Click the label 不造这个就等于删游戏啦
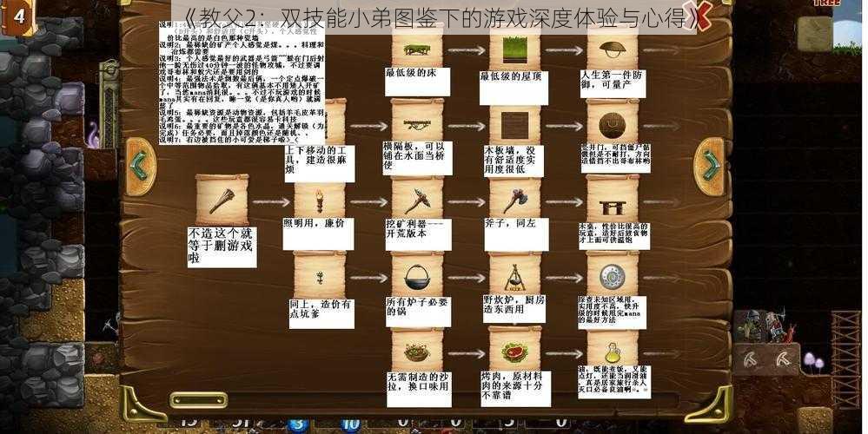This screenshot has height=434, width=868. (x=222, y=247)
